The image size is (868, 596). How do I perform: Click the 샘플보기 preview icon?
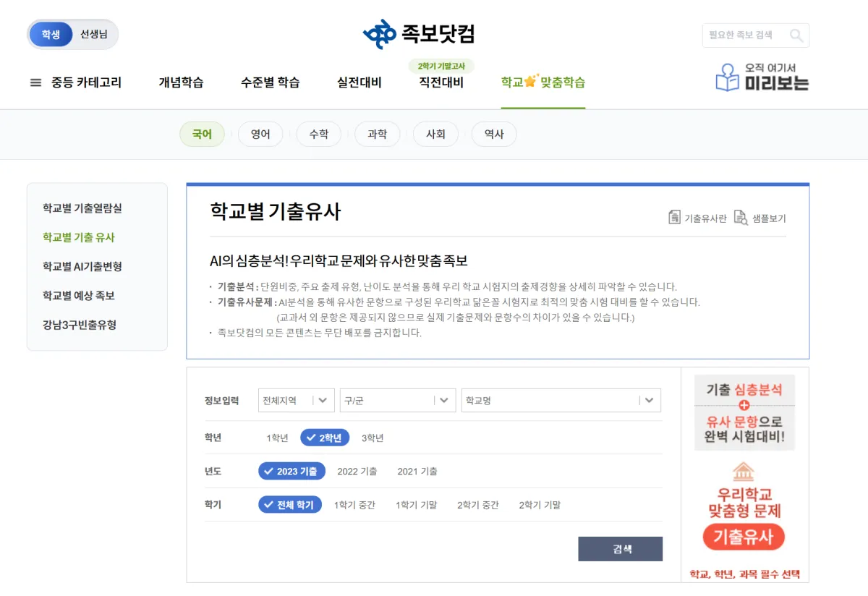[741, 218]
